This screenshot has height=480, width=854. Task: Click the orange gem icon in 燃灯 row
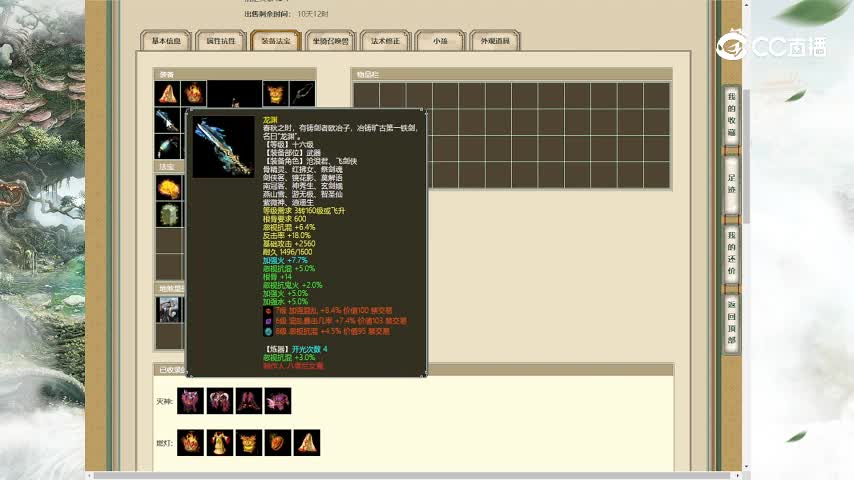coord(278,442)
